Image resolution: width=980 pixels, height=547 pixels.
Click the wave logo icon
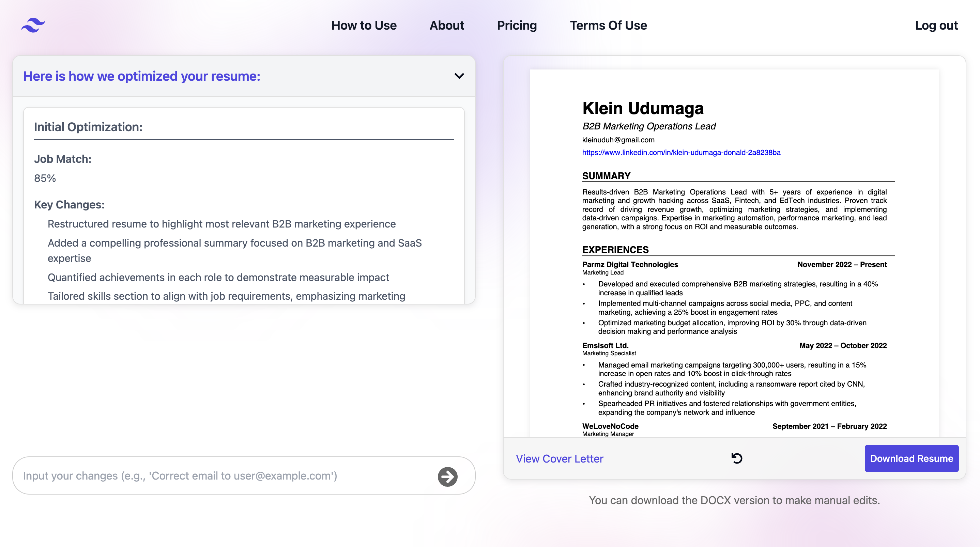33,25
